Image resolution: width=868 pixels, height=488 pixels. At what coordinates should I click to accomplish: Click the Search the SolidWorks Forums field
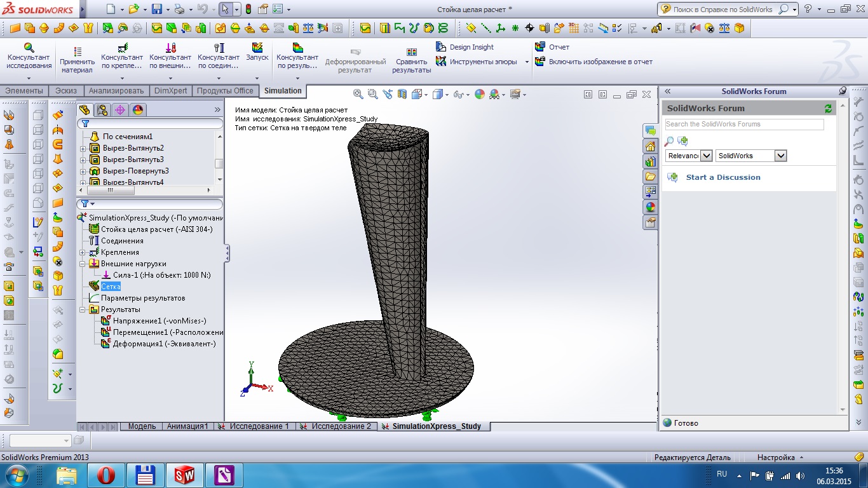pos(744,125)
